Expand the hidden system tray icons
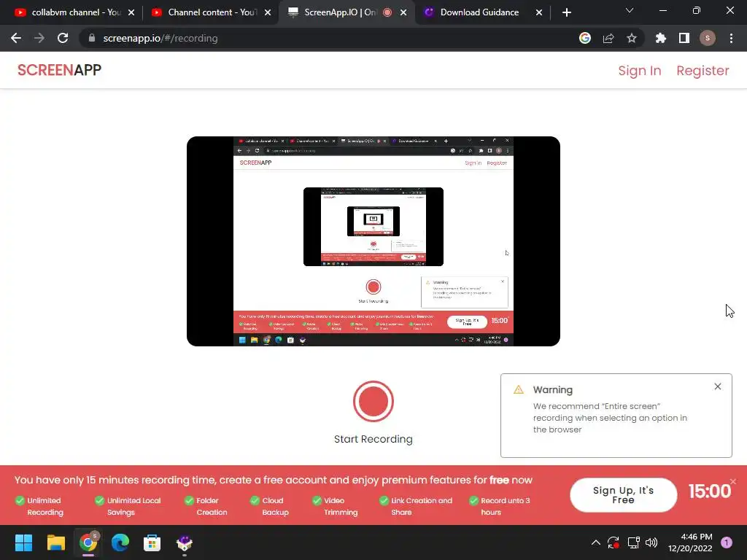Screen dimensions: 747x560 [595, 542]
